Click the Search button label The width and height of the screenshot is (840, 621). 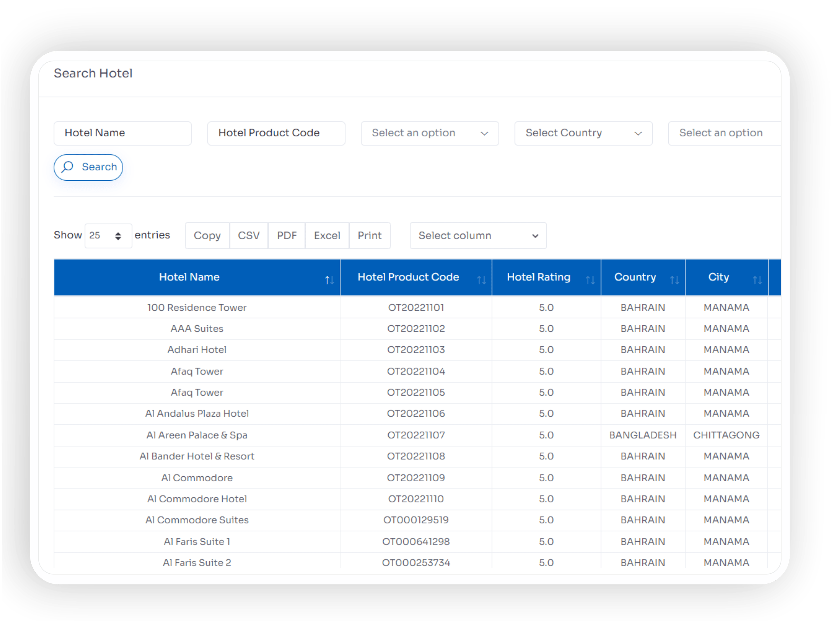[x=100, y=167]
